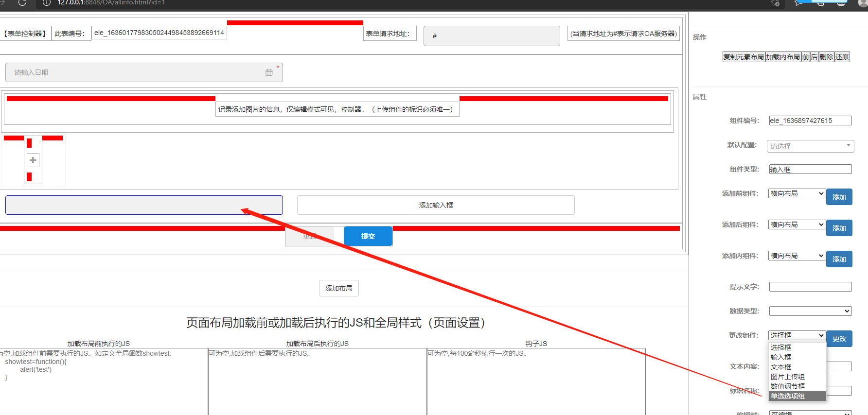Click the 添加输入框 button
868x415 pixels.
pos(436,205)
